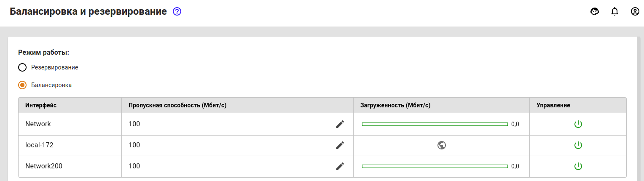This screenshot has width=644, height=181.
Task: Click the Пропускная способность column header
Action: point(177,105)
